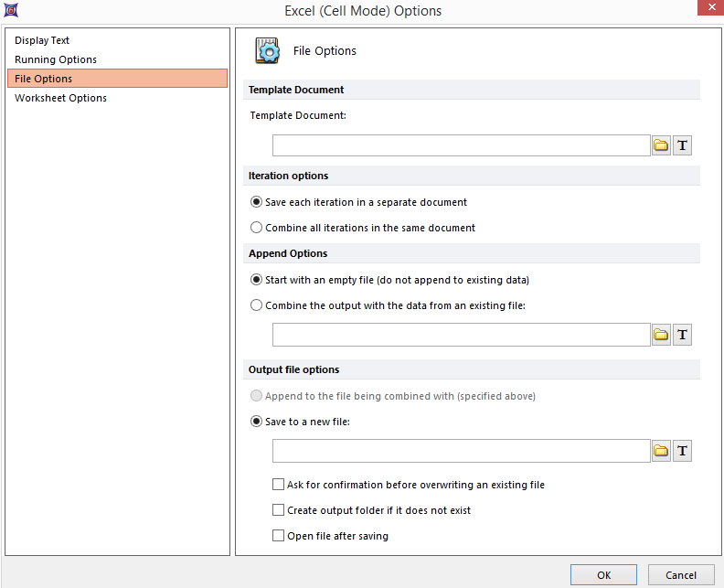Open folder browser for Save to new file
Image resolution: width=724 pixels, height=588 pixels.
(661, 451)
